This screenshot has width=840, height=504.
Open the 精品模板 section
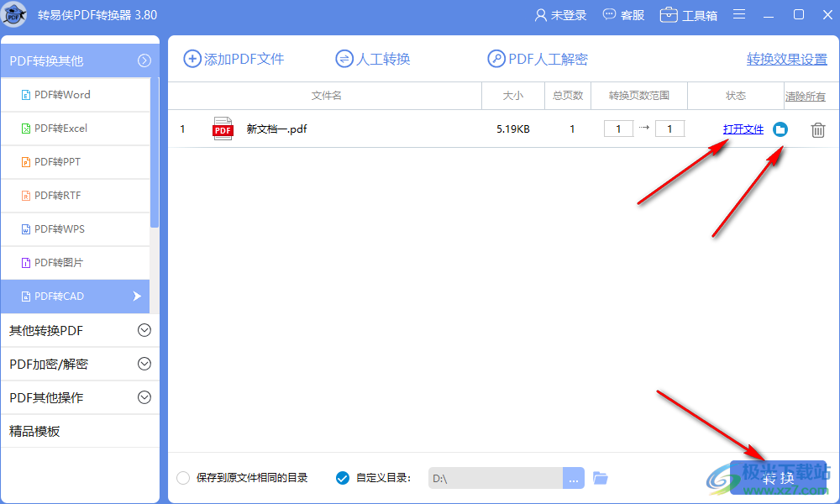tap(80, 431)
